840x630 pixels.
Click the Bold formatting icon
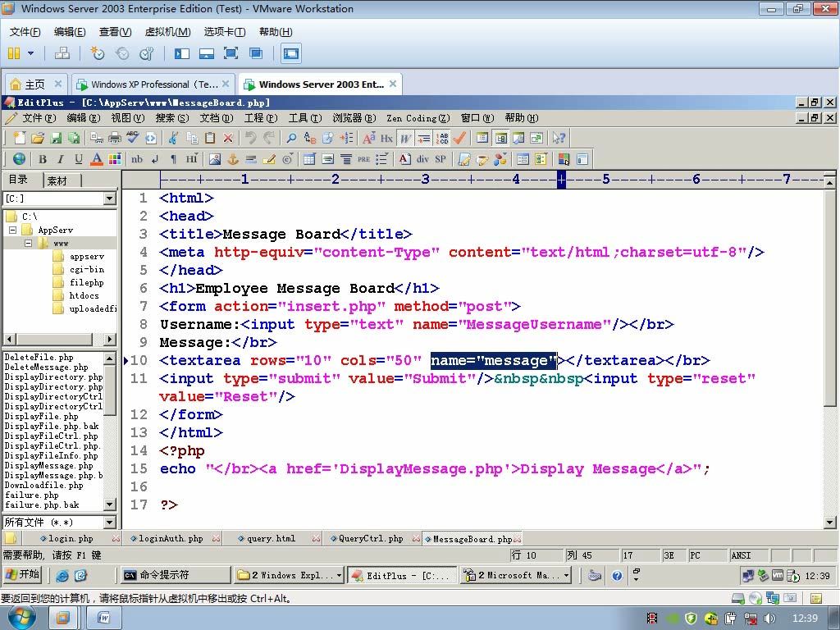(x=43, y=159)
